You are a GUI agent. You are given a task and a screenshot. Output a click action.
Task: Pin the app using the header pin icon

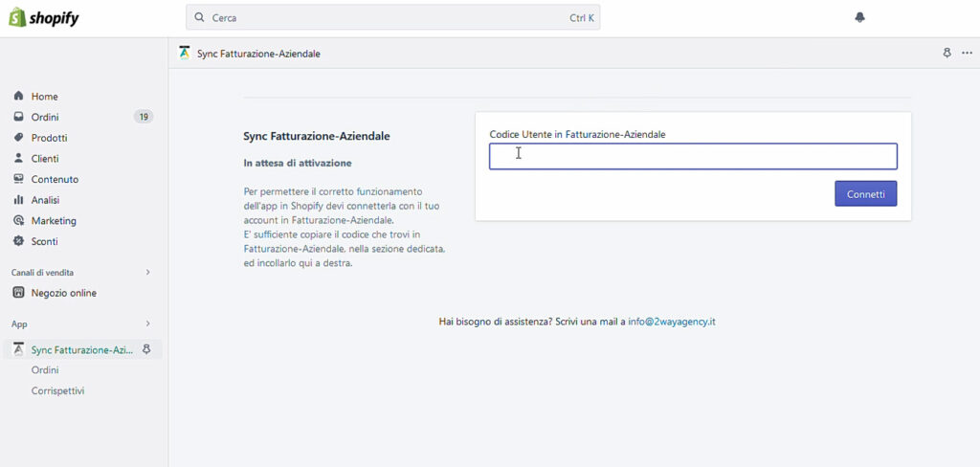(x=947, y=54)
